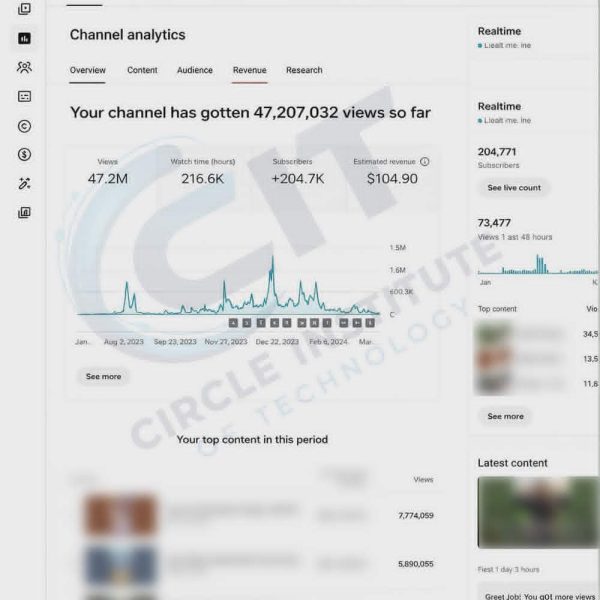Click See more under the main chart
600x600 pixels.
click(103, 377)
